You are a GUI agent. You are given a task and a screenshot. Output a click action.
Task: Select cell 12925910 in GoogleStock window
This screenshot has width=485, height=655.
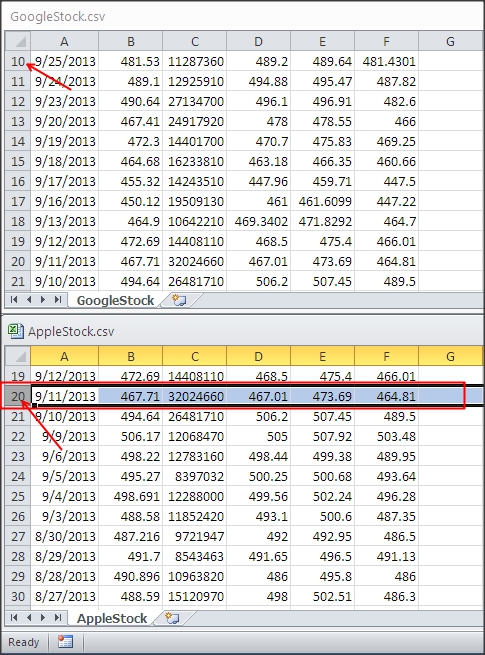(x=195, y=81)
